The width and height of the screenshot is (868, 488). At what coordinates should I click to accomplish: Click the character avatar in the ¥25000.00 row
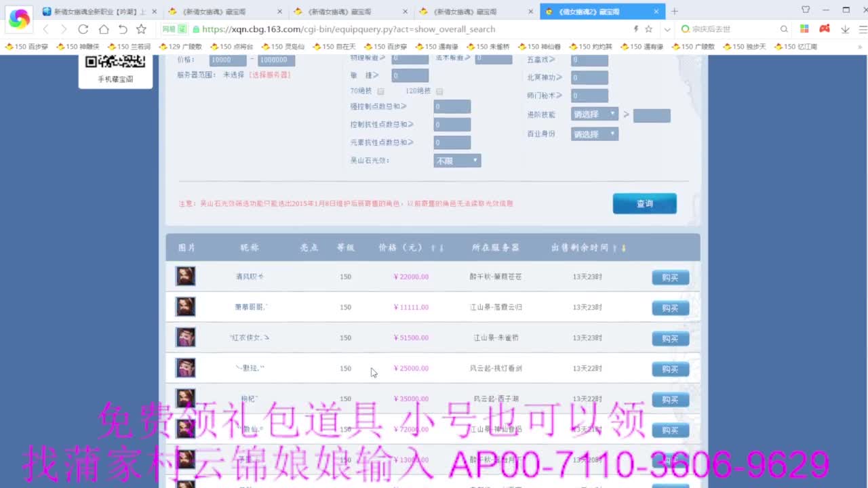coord(186,367)
